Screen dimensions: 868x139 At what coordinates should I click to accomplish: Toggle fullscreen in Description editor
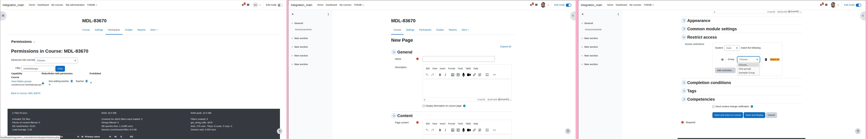pos(487,75)
